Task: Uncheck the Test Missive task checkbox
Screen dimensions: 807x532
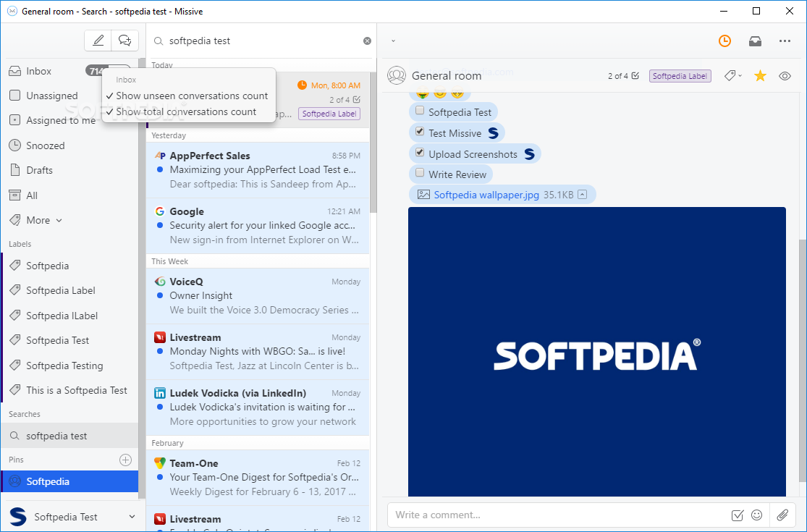Action: (x=420, y=132)
